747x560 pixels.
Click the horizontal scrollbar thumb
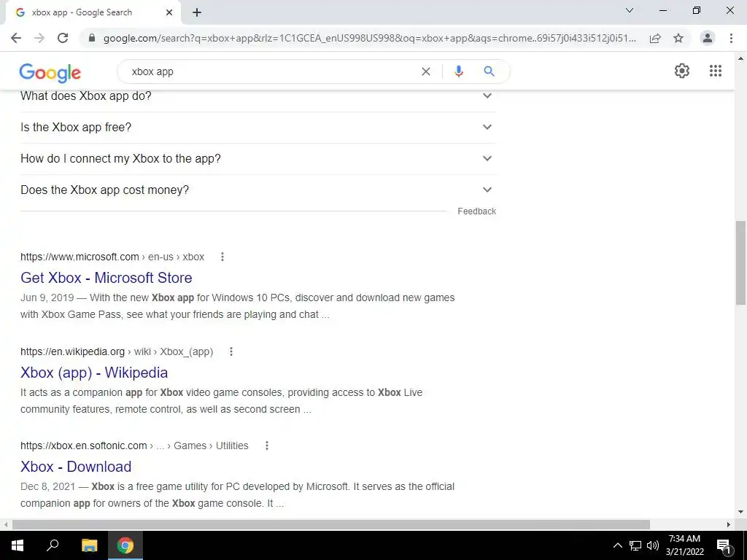click(x=331, y=524)
